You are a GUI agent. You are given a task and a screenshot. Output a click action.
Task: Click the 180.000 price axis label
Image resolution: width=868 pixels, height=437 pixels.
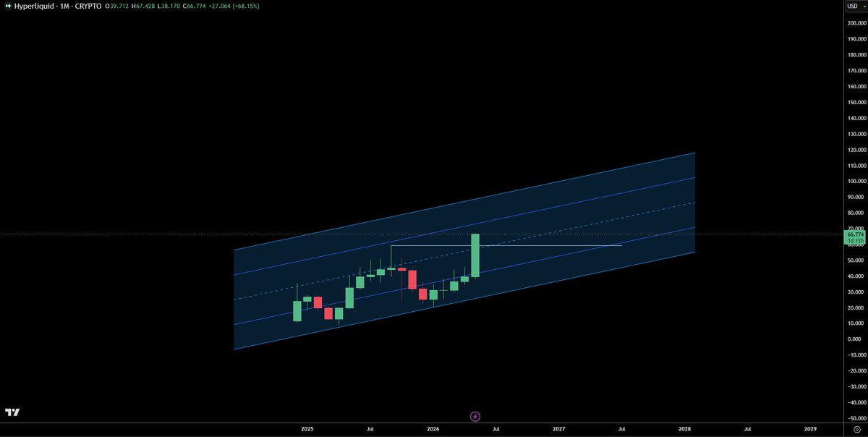[857, 55]
